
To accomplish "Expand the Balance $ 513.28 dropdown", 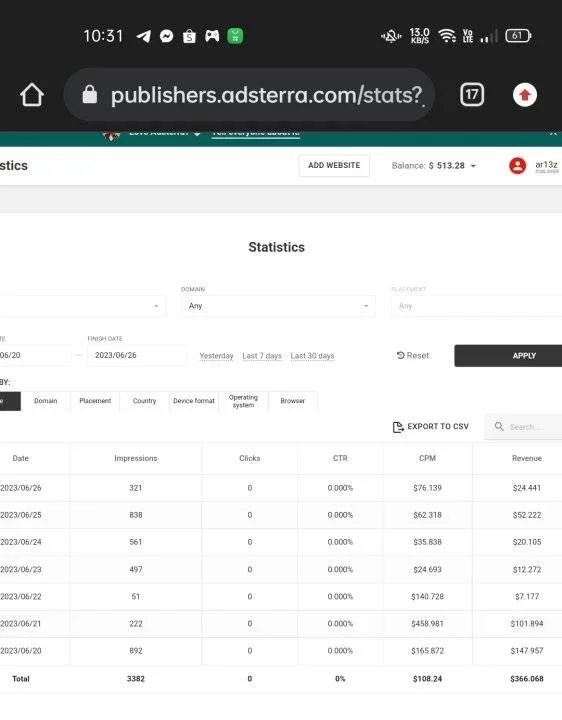I will (x=433, y=165).
